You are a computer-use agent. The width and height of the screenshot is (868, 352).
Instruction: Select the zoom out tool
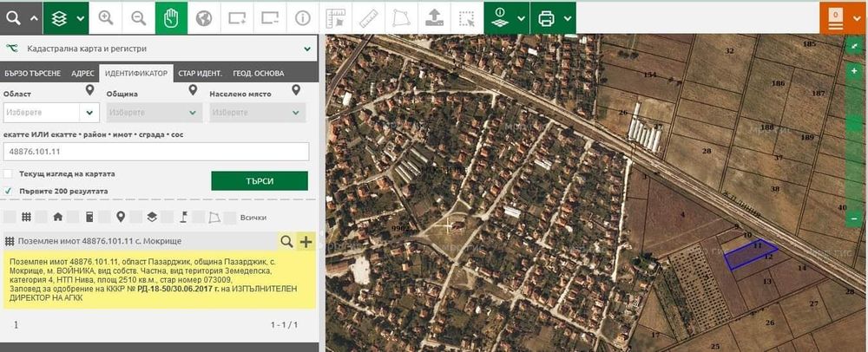(x=138, y=18)
